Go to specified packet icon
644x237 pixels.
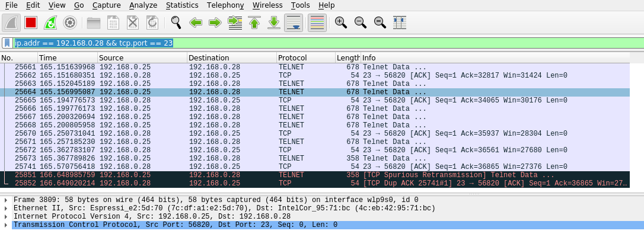[x=234, y=23]
